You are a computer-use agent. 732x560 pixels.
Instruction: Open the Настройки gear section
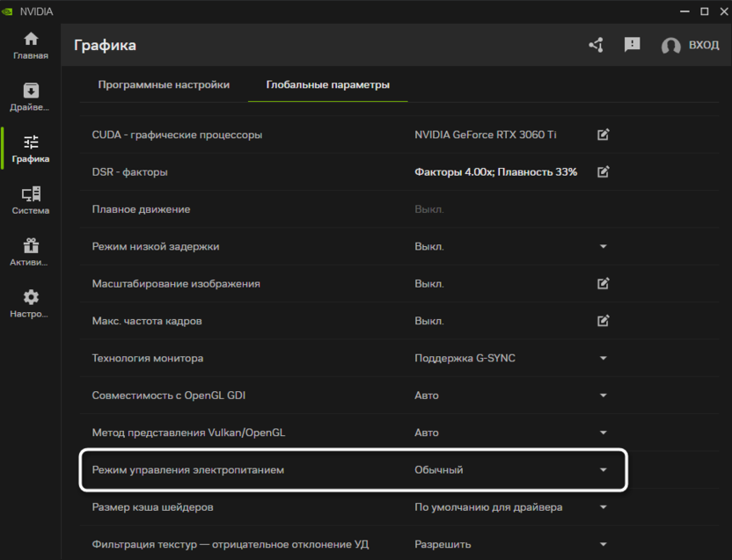tap(31, 304)
